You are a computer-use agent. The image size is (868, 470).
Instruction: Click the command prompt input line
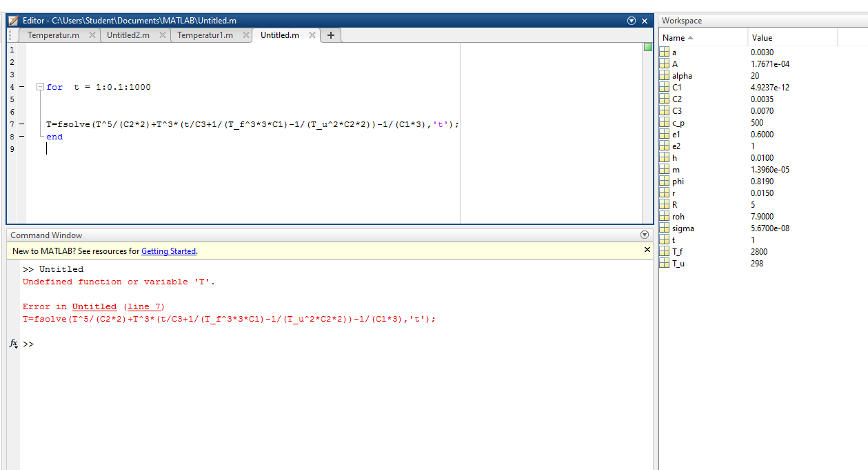tap(276, 344)
